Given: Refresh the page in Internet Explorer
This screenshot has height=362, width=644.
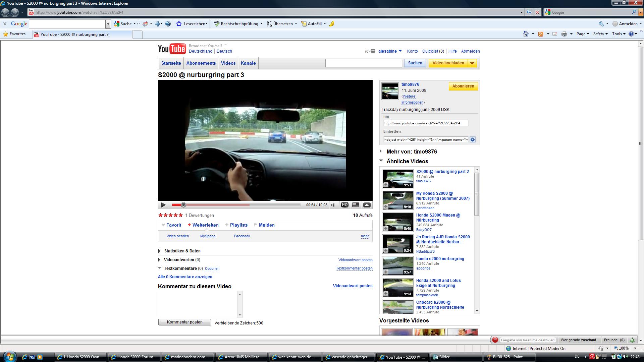Looking at the screenshot, I should pos(529,12).
